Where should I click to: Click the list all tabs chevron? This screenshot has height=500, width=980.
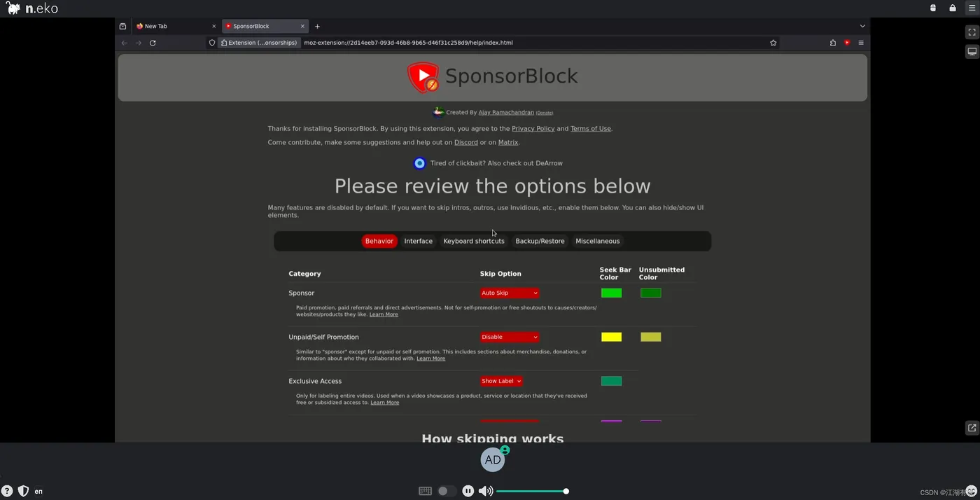tap(862, 26)
